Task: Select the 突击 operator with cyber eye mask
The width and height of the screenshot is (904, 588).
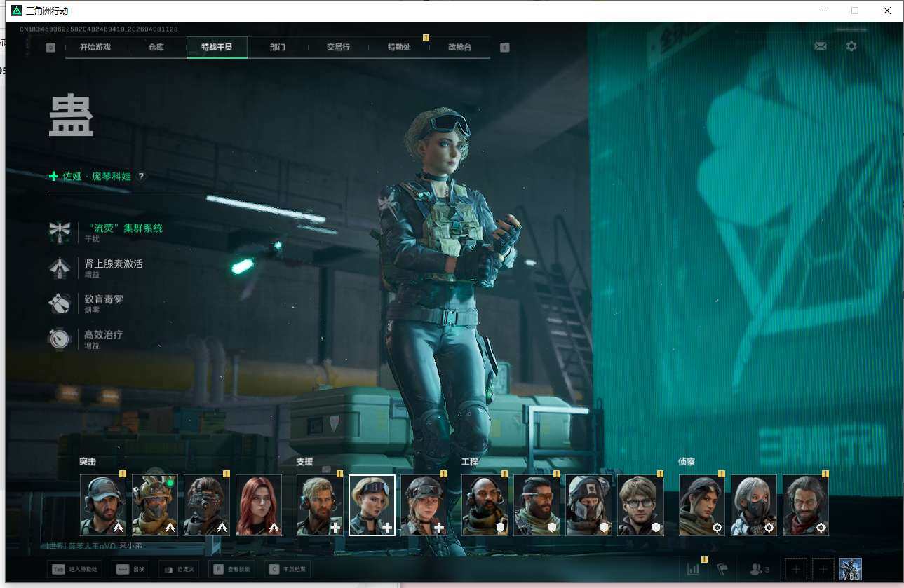Action: click(207, 505)
